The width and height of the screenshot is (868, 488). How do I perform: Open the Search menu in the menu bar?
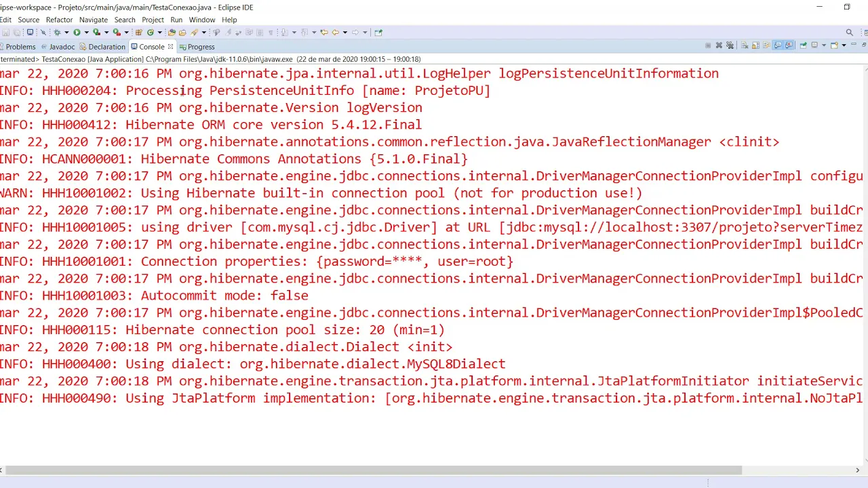(x=125, y=20)
